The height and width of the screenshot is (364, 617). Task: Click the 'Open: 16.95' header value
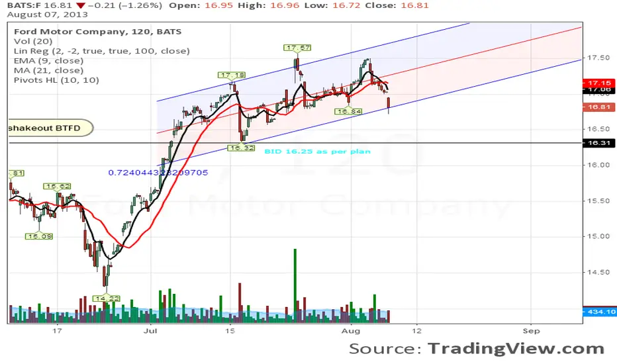(x=201, y=5)
